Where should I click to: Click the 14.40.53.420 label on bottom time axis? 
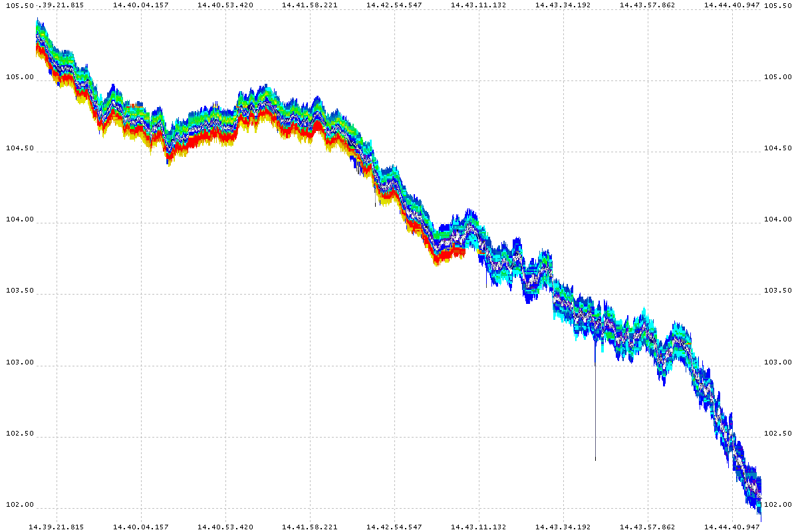pyautogui.click(x=225, y=527)
